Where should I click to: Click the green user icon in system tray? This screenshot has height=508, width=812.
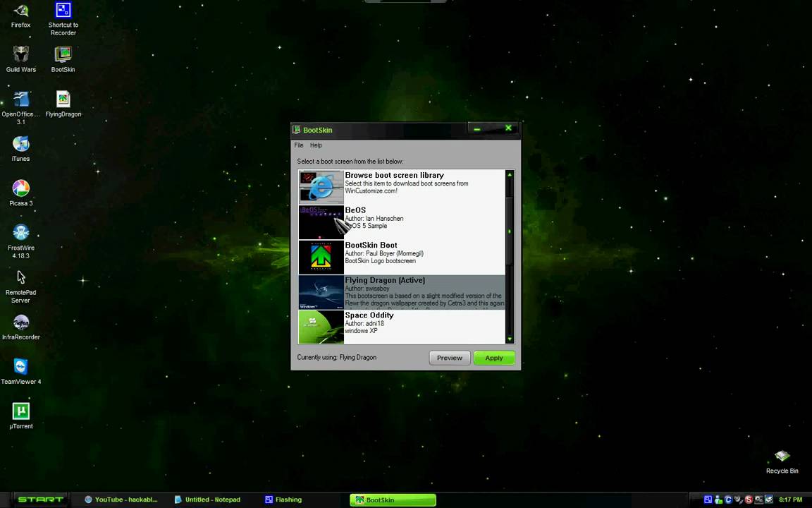point(718,500)
